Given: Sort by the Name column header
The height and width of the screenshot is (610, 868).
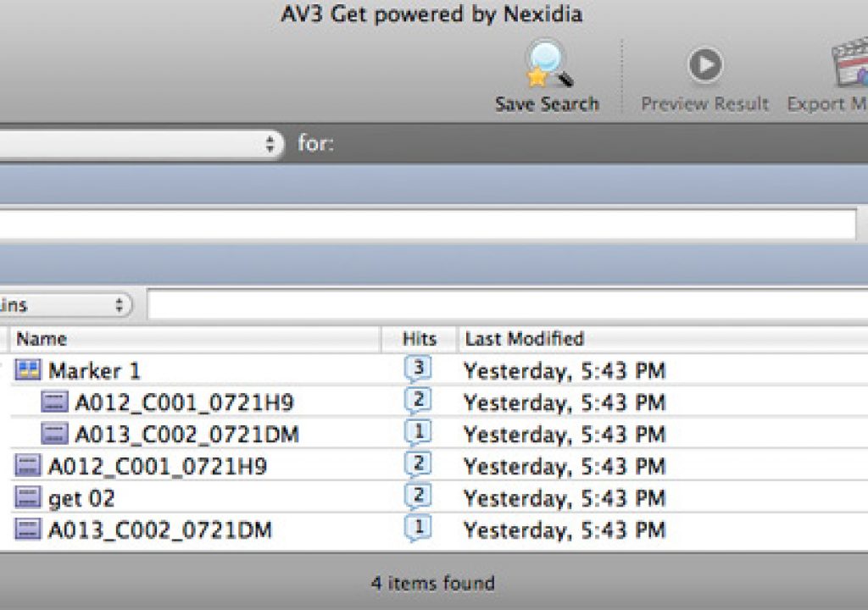Looking at the screenshot, I should 195,339.
